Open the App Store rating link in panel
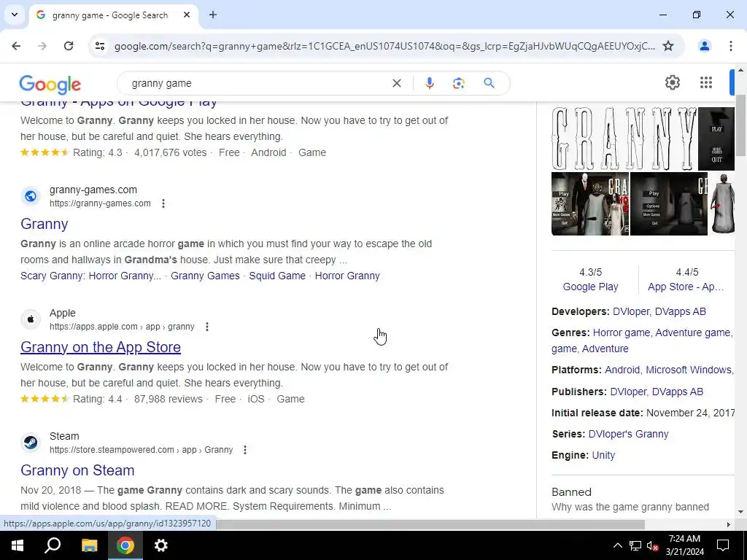This screenshot has width=747, height=560. click(x=686, y=287)
